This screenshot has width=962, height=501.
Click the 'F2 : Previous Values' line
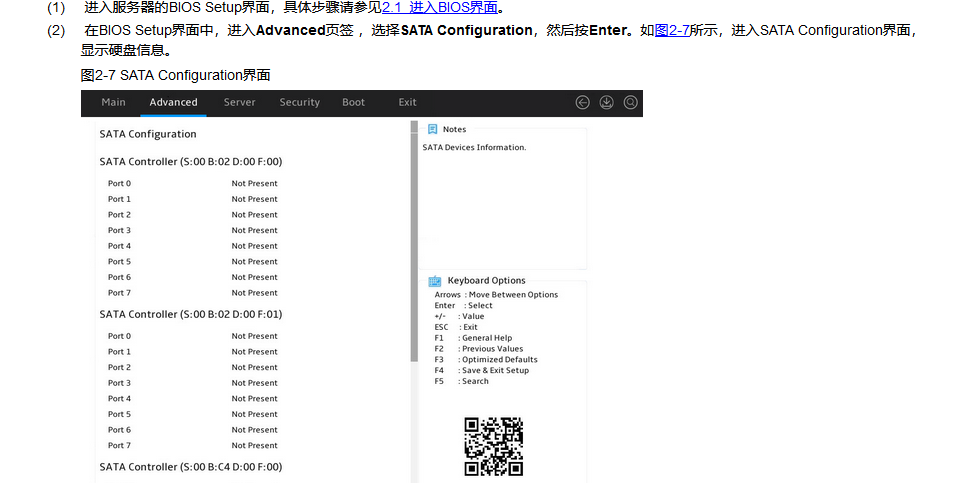(479, 349)
